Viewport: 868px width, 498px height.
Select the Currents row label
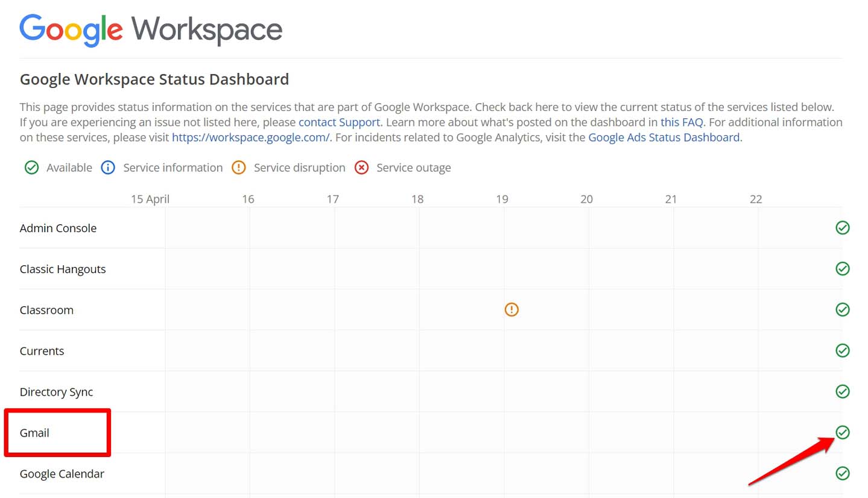coord(42,351)
